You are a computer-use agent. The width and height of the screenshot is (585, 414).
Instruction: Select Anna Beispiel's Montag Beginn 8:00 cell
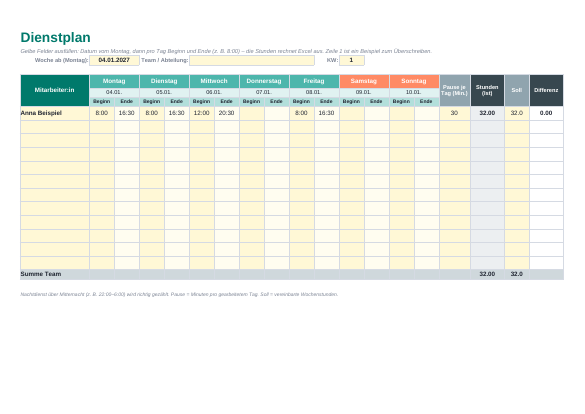(102, 113)
